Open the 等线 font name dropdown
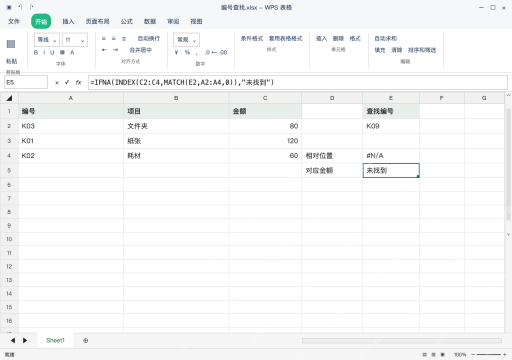Image resolution: width=512 pixels, height=360 pixels. [x=47, y=40]
